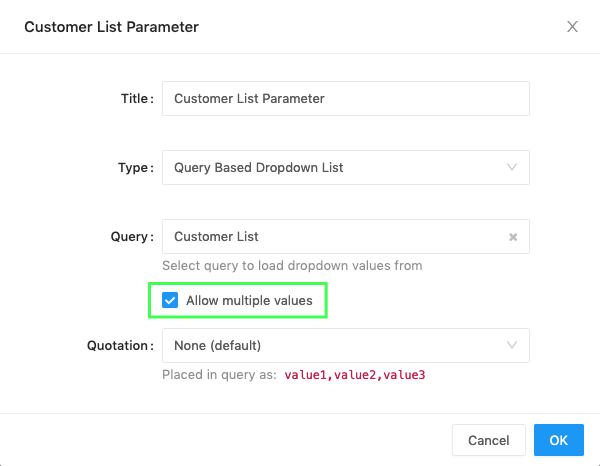Click the 'Quotation:' field label
Image resolution: width=600 pixels, height=466 pixels.
coord(120,346)
